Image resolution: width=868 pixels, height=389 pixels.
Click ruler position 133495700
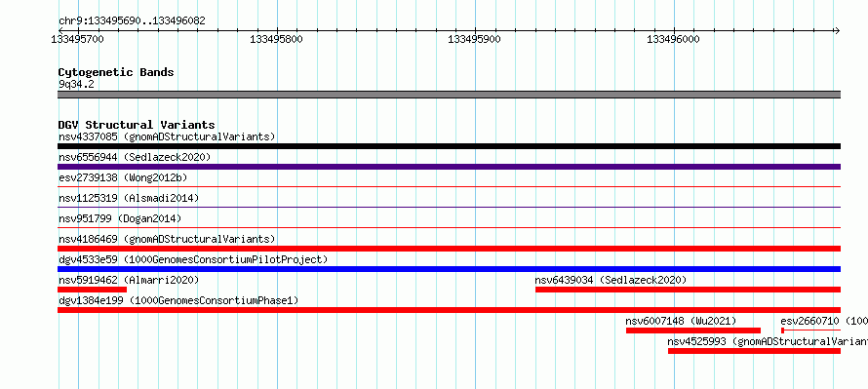[x=77, y=39]
